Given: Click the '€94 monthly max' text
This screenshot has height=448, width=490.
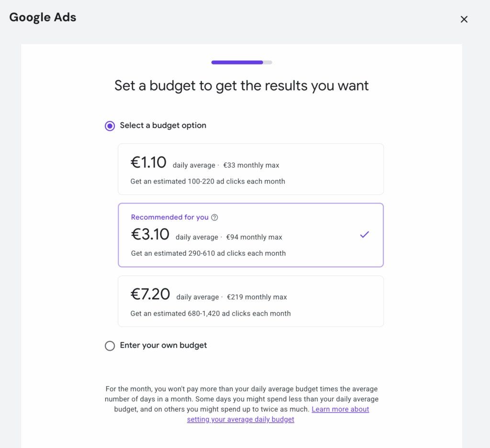Looking at the screenshot, I should [x=254, y=237].
